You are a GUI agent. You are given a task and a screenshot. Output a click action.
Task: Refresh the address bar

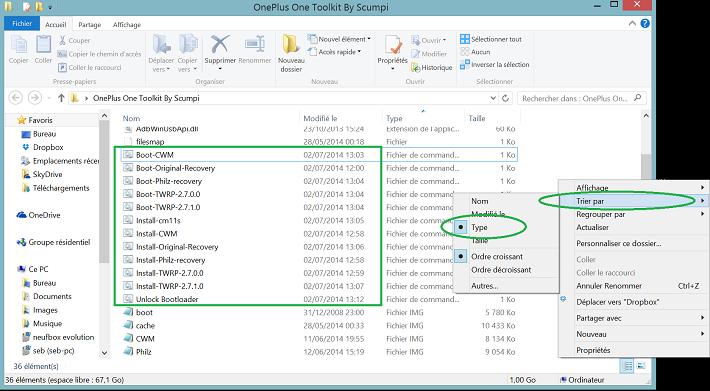point(505,98)
